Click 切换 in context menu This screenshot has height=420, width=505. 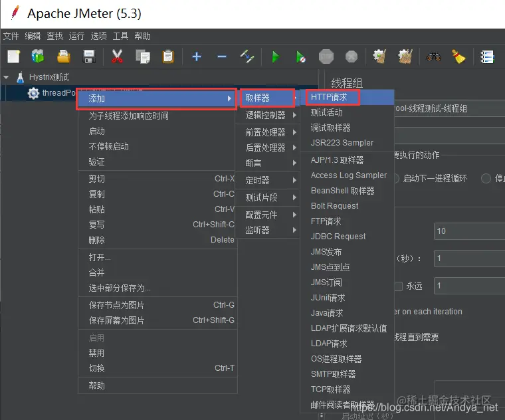pyautogui.click(x=158, y=368)
